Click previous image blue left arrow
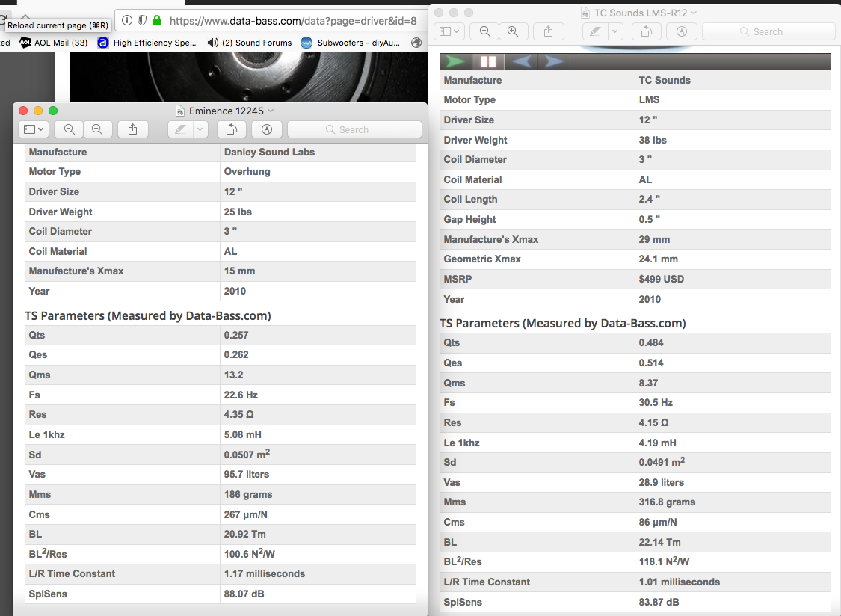This screenshot has width=841, height=616. (x=521, y=61)
